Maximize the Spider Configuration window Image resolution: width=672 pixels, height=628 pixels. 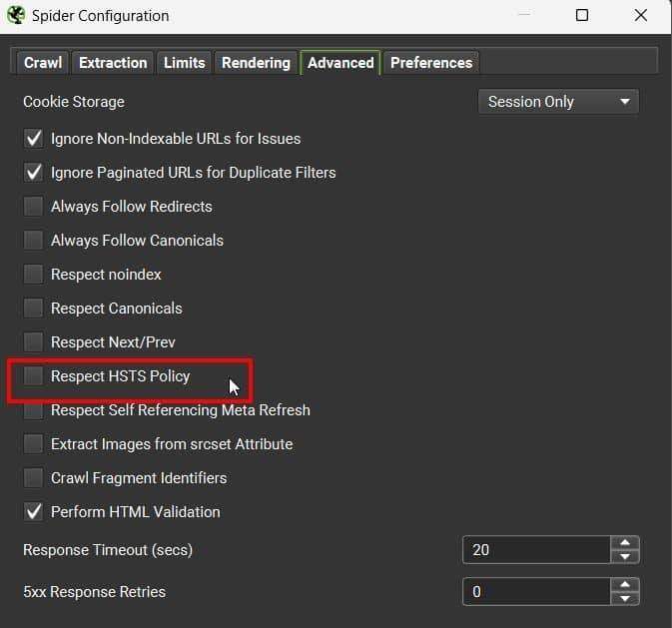click(x=582, y=15)
